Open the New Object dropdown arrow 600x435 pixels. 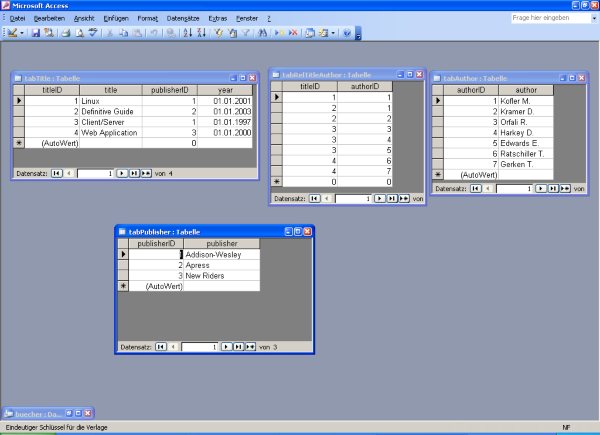(335, 33)
